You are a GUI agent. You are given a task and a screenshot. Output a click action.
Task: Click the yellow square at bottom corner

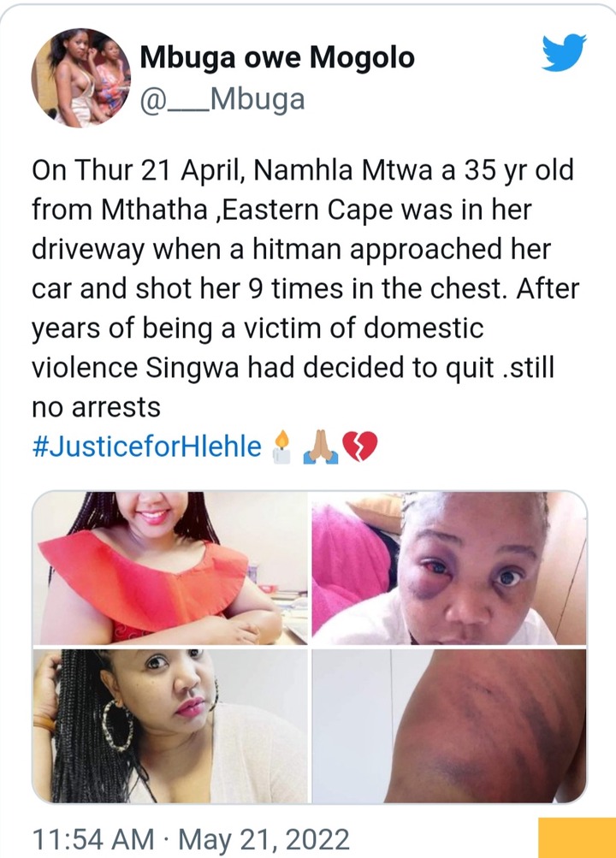(x=577, y=837)
